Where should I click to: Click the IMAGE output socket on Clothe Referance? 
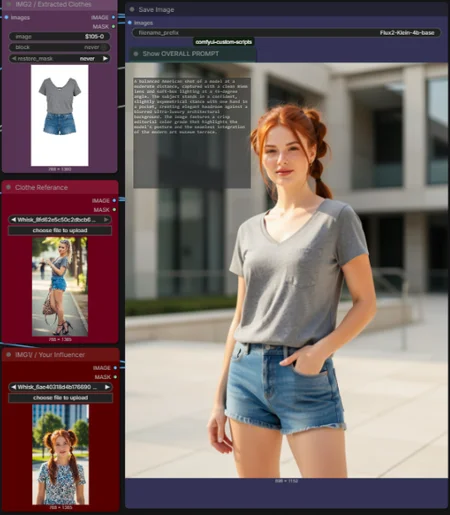point(114,200)
